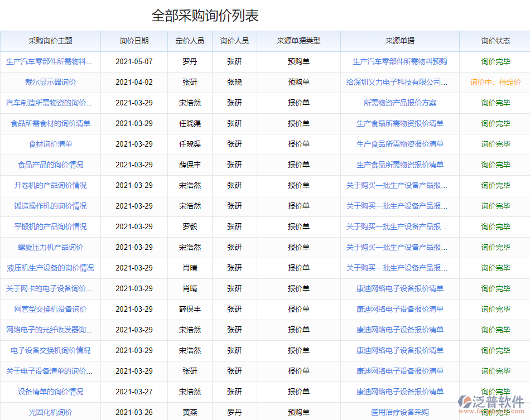530x420 pixels.
Task: Click the 询价中，待定价 status
Action: pos(495,82)
